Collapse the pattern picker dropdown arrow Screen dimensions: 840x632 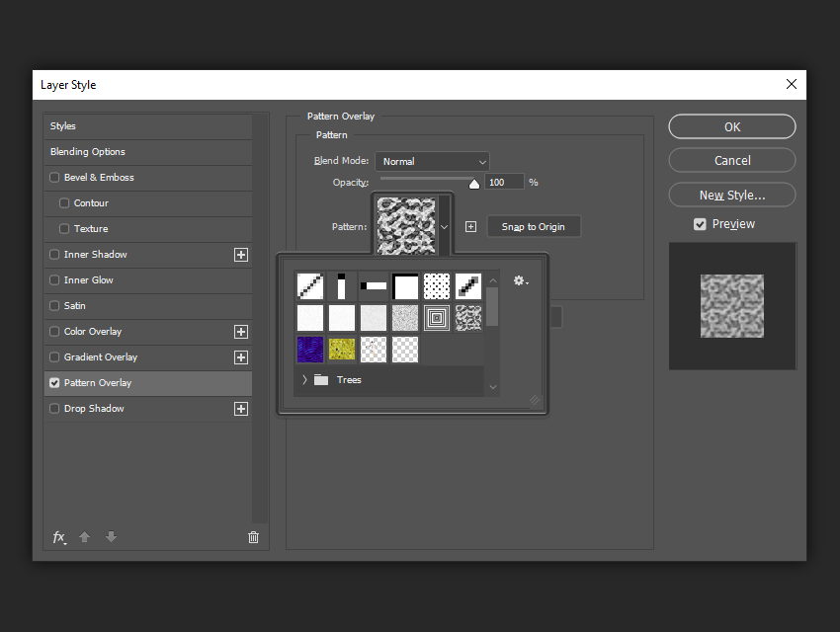click(x=444, y=227)
